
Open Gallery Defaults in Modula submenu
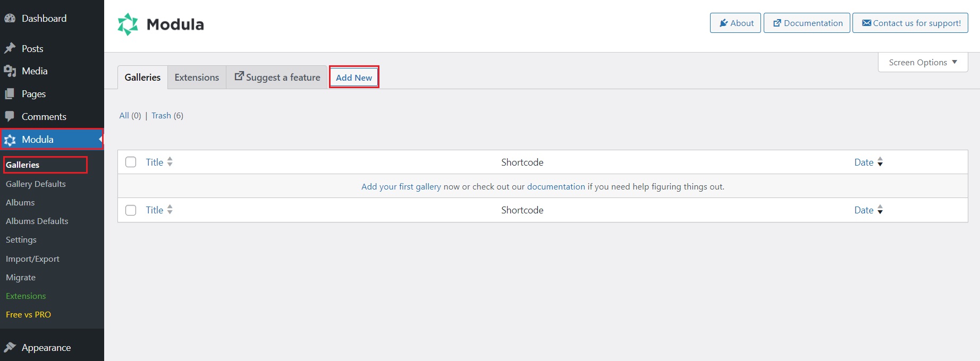click(x=36, y=184)
